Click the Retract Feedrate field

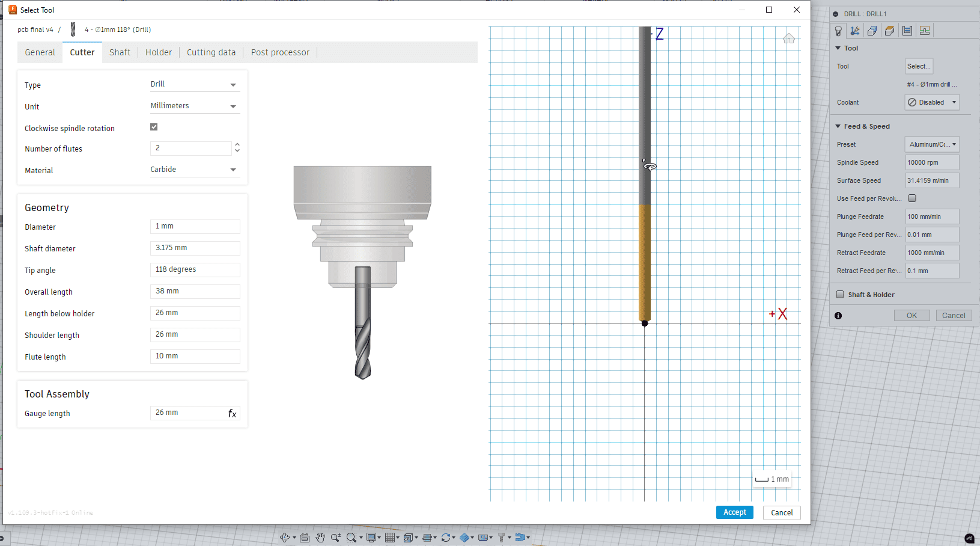click(932, 253)
